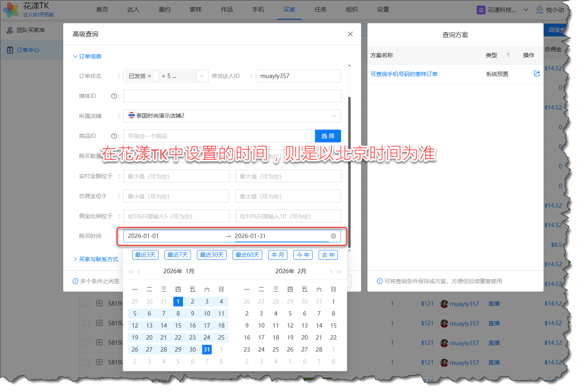Click the help icon beside 商品ID
This screenshot has width=580, height=392.
click(114, 136)
